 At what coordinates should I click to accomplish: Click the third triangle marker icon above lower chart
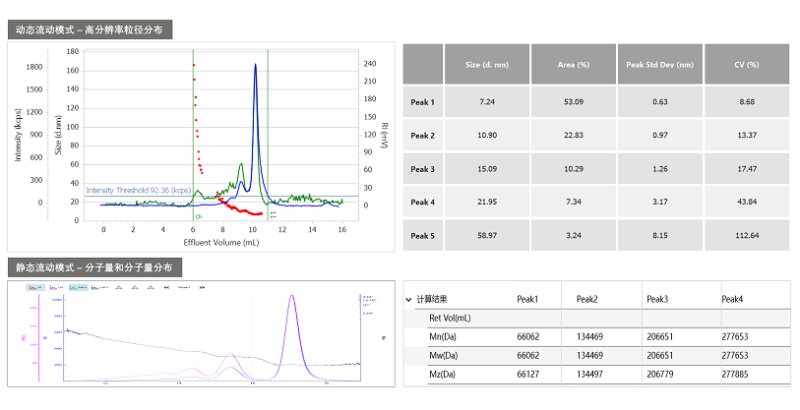[x=150, y=287]
